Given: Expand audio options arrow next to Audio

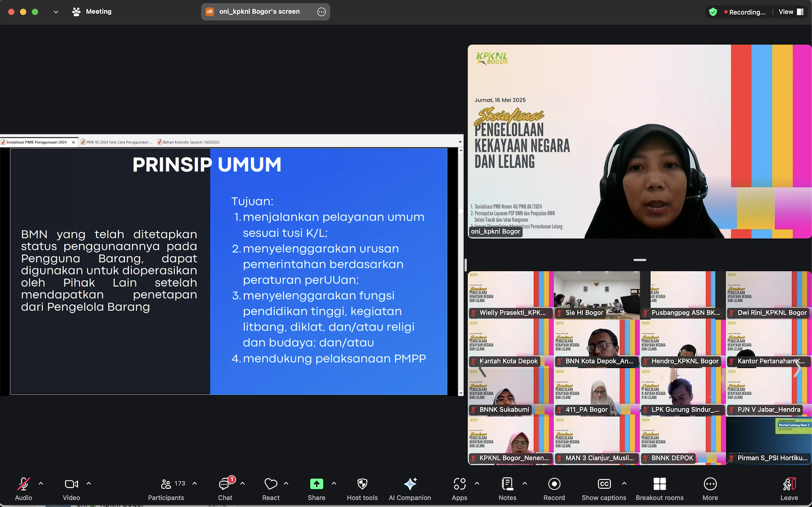Looking at the screenshot, I should coord(41,483).
